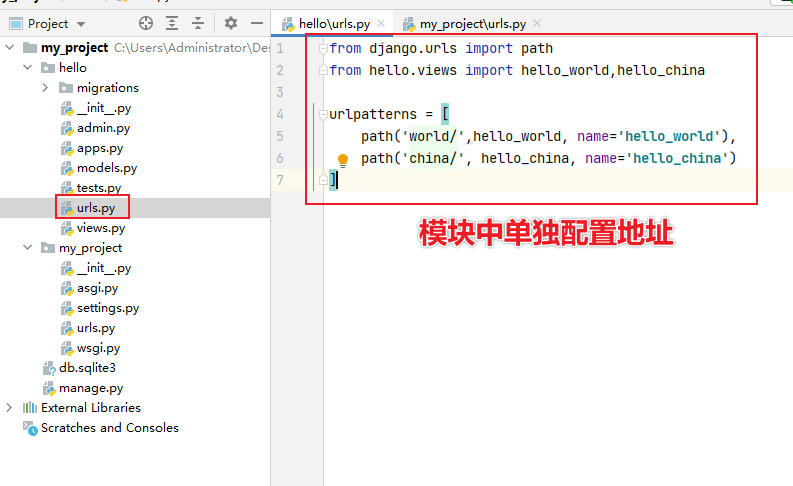Screen dimensions: 793x486
Task: Expand the migrations folder
Action: pos(46,87)
